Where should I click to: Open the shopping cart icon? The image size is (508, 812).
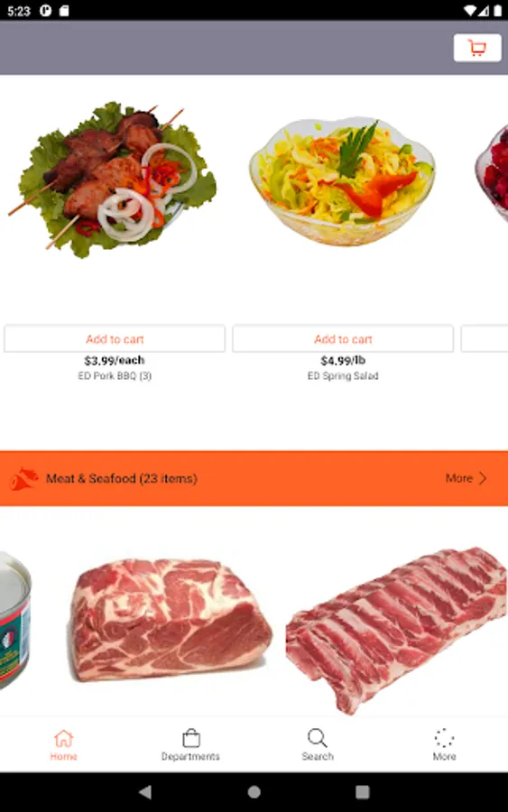point(477,48)
